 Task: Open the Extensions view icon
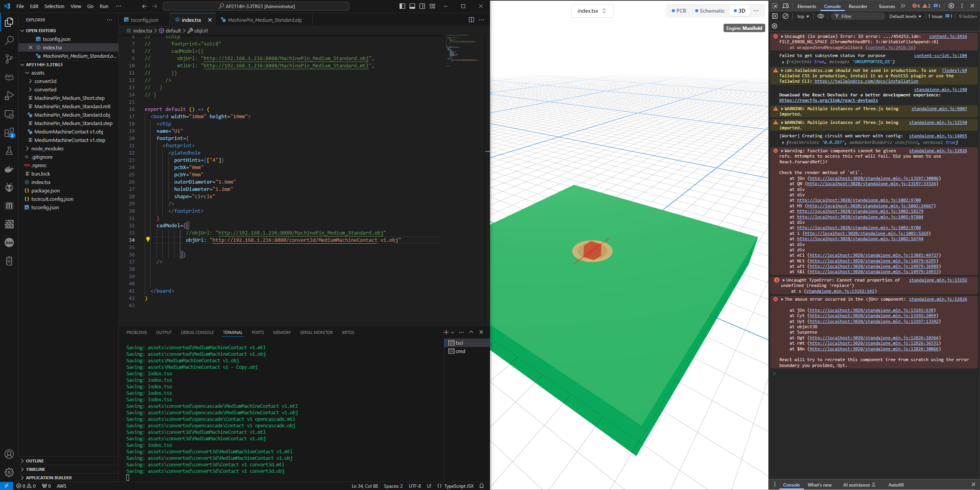(9, 133)
